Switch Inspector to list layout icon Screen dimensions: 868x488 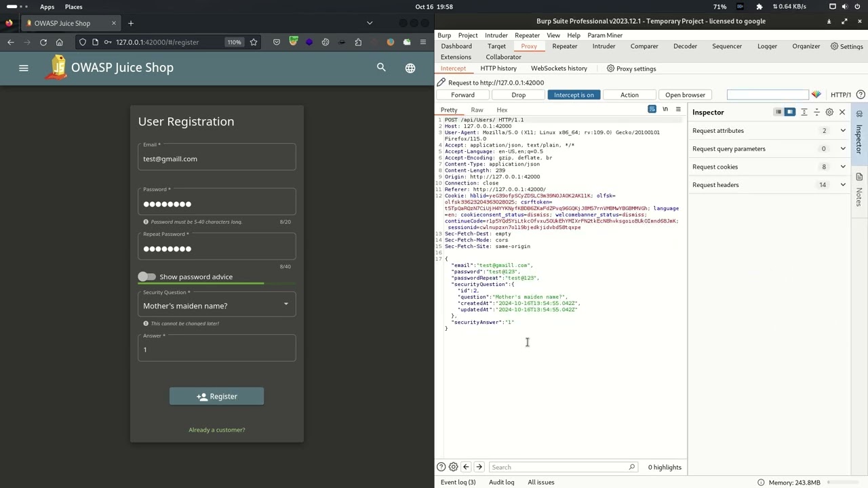point(778,113)
